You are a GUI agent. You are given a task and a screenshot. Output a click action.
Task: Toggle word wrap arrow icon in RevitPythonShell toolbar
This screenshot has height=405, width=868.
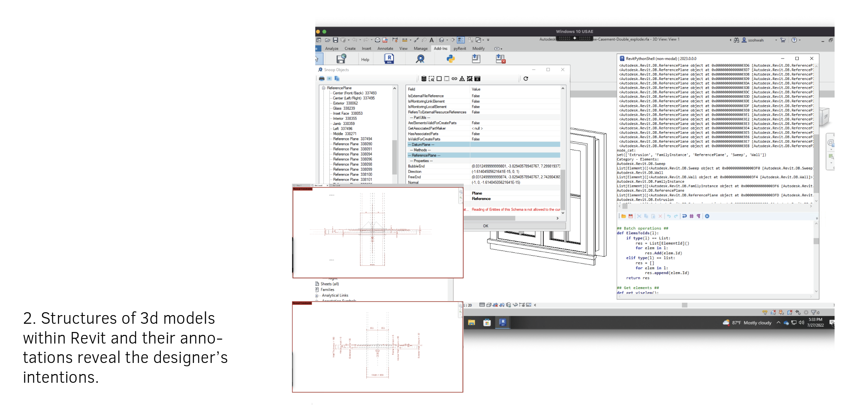[684, 216]
